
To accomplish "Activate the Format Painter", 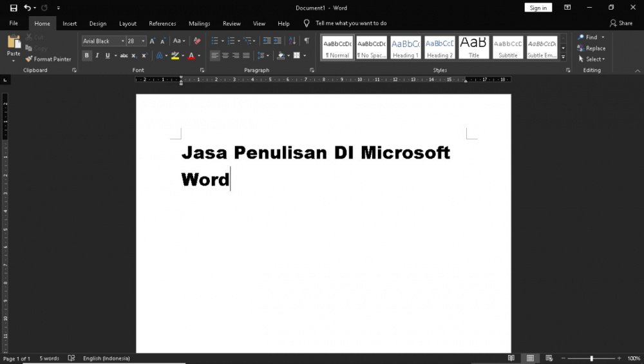I will click(x=48, y=59).
